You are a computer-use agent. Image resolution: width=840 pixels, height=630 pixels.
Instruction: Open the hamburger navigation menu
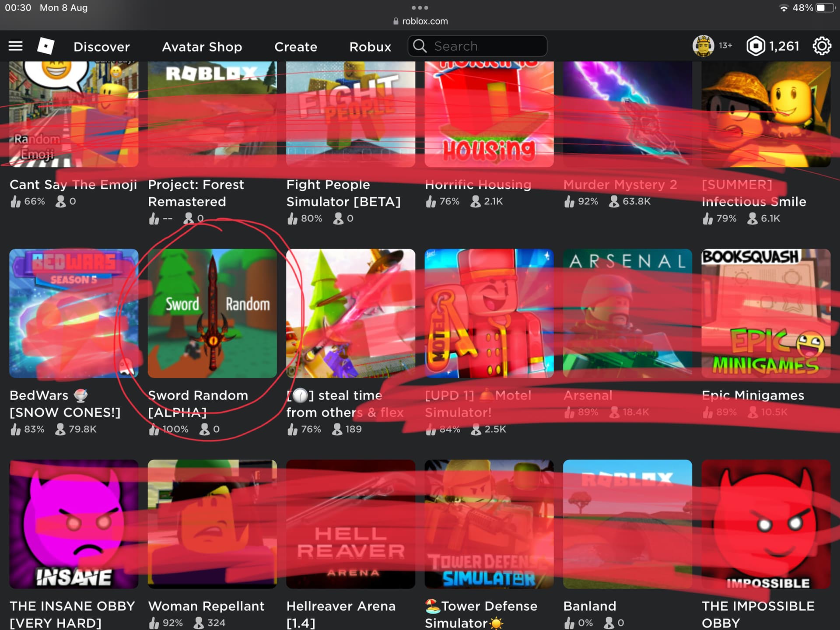(16, 46)
